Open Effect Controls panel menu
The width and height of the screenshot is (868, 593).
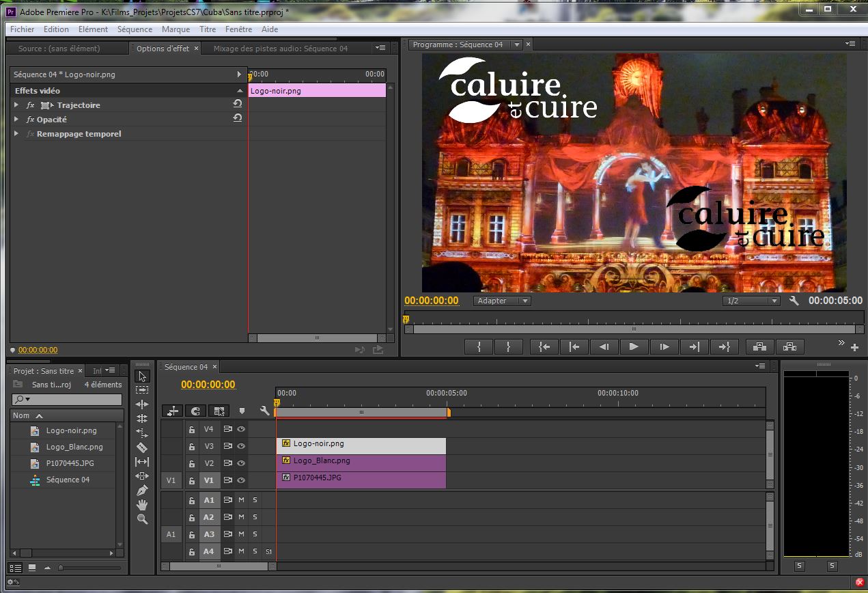tap(380, 48)
